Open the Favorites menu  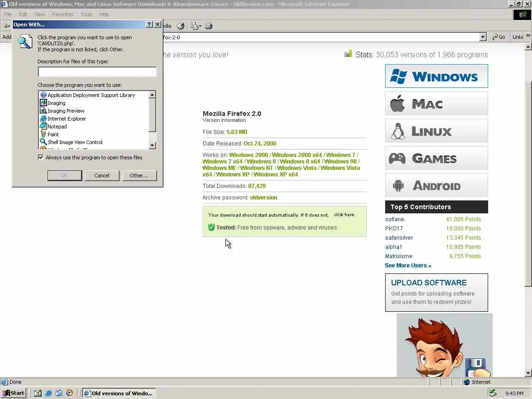pyautogui.click(x=62, y=14)
